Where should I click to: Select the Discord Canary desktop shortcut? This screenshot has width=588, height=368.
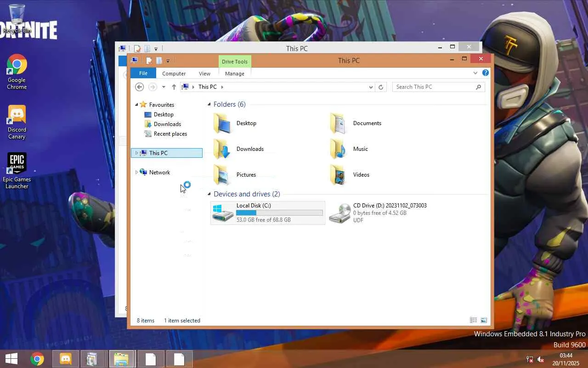[x=17, y=122]
